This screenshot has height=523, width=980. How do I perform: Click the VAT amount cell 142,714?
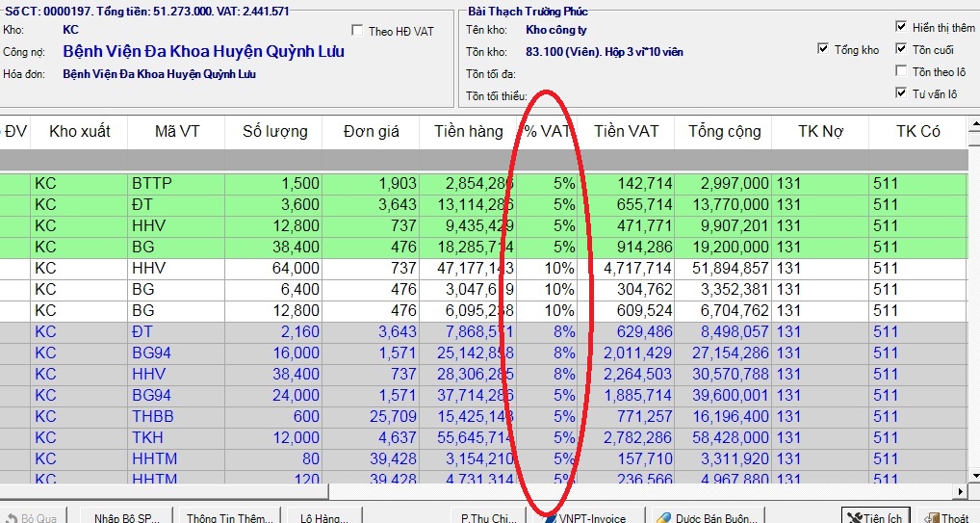pos(627,183)
